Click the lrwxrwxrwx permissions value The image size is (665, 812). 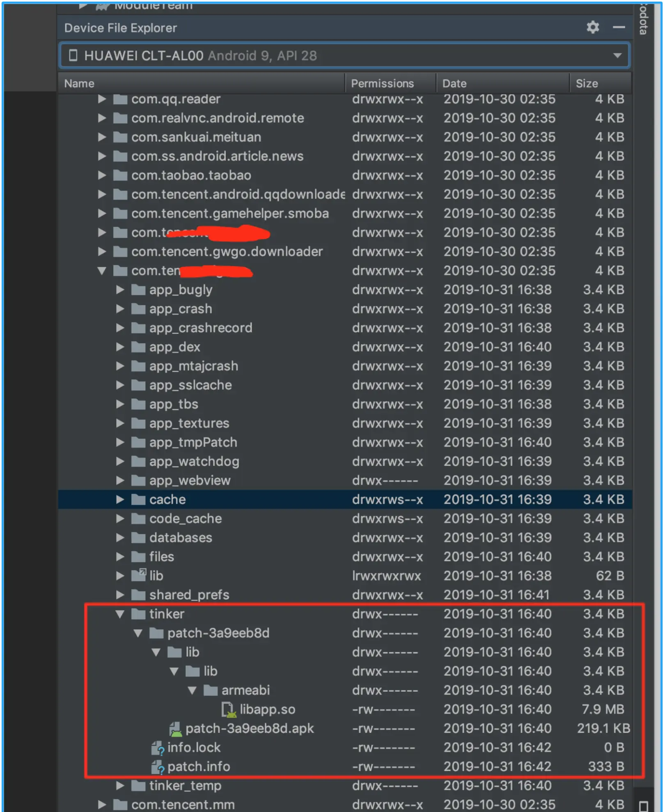[386, 576]
